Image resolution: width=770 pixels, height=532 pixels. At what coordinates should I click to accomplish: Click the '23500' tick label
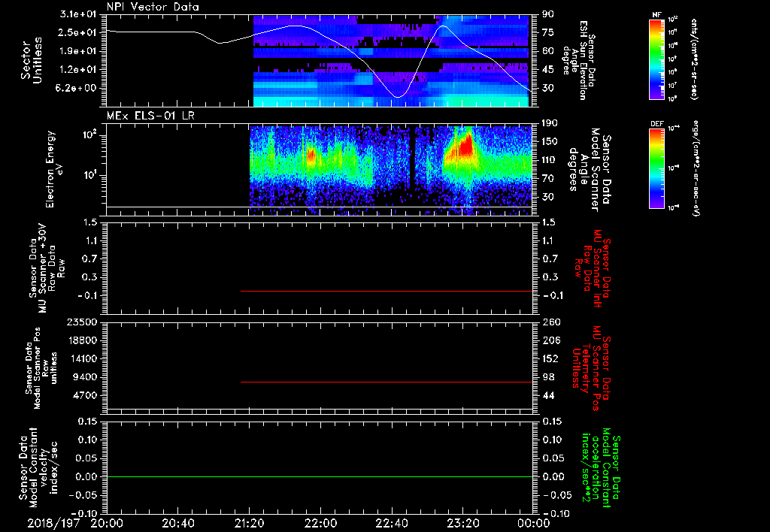pos(81,322)
